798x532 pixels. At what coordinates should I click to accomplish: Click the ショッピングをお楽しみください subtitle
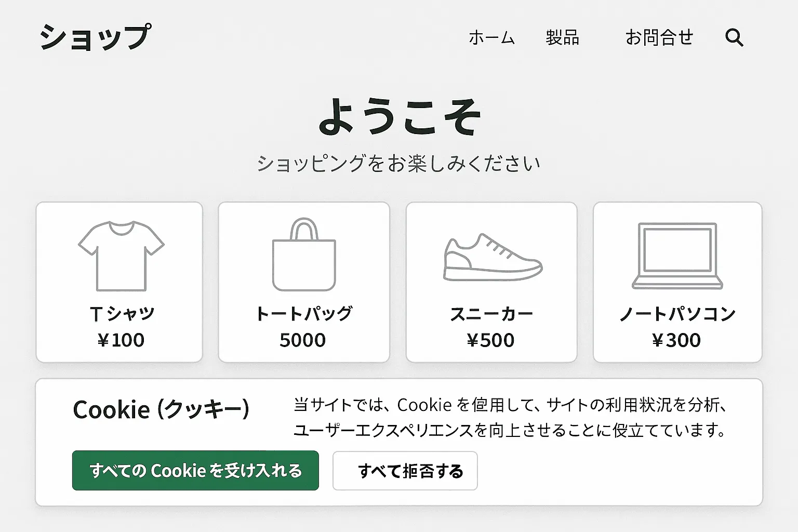(x=399, y=162)
